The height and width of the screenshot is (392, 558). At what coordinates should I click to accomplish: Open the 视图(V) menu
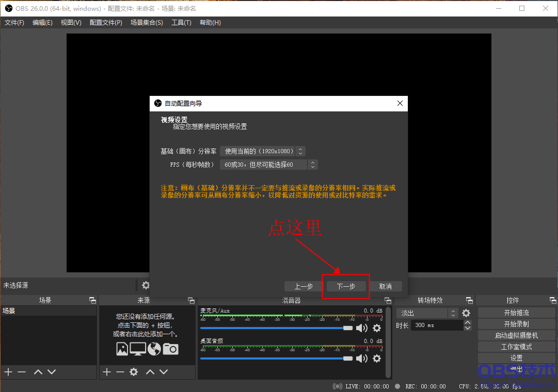coord(71,22)
